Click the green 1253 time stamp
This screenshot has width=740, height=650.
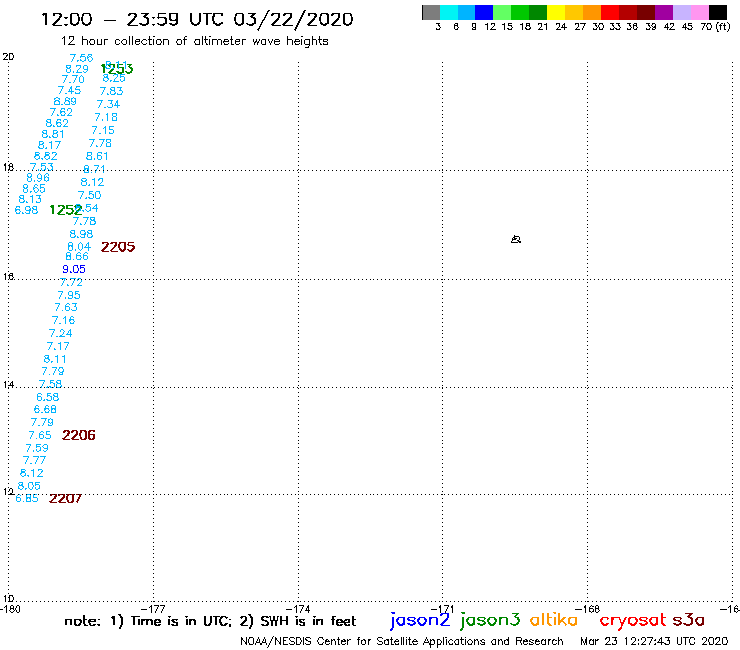[117, 69]
